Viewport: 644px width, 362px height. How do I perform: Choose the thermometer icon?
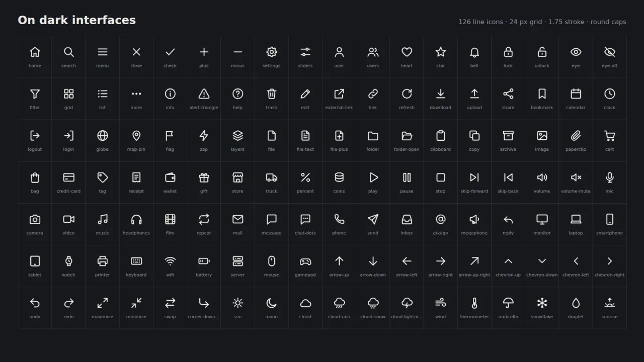[x=474, y=302]
